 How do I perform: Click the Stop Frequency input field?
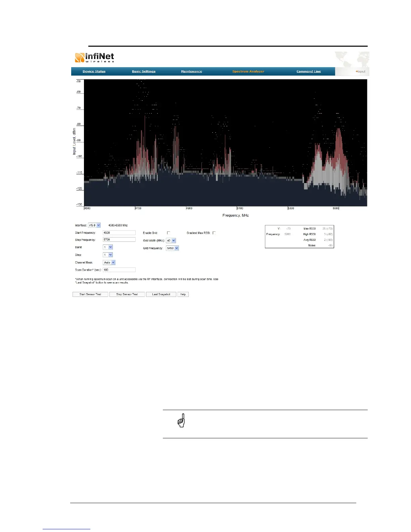[x=119, y=240]
